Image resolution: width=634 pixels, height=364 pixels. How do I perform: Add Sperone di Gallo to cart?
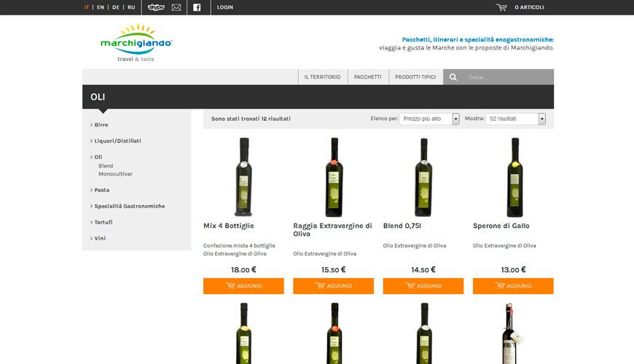[x=513, y=286]
